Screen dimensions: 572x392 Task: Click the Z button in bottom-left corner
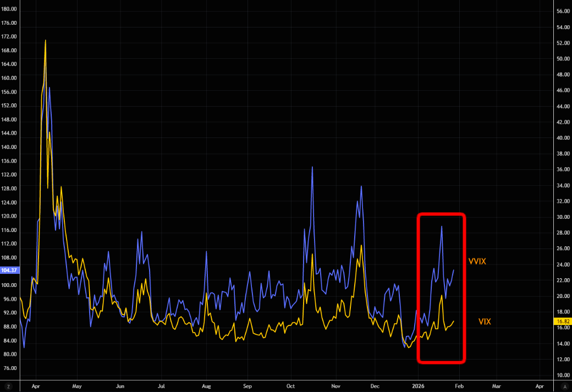[8, 387]
